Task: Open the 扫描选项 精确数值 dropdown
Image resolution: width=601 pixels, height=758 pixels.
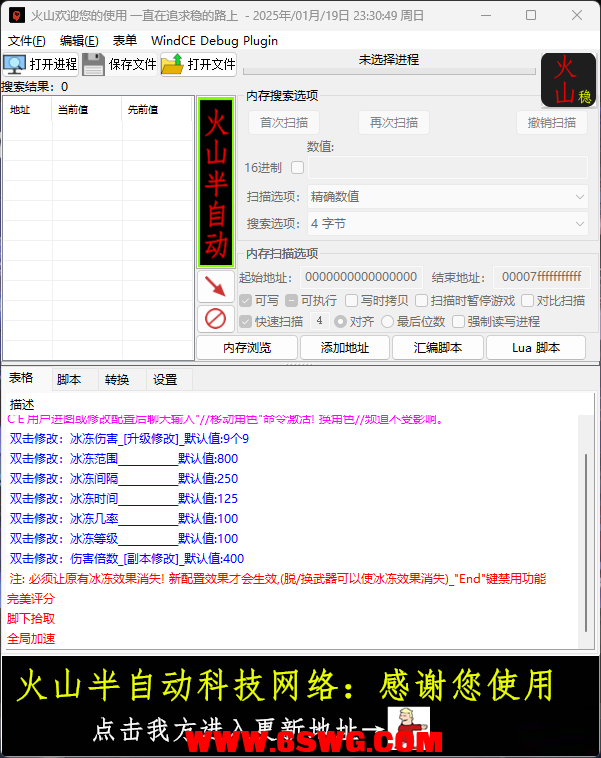Action: 447,197
